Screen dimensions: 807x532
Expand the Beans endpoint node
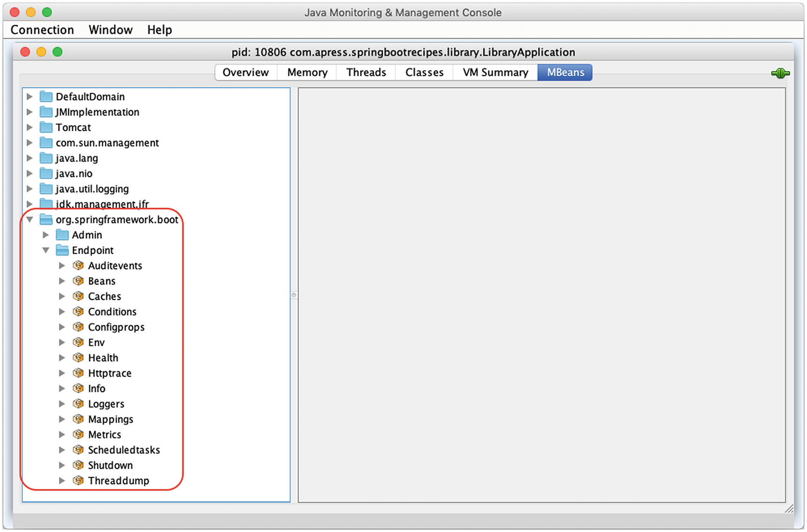coord(62,281)
